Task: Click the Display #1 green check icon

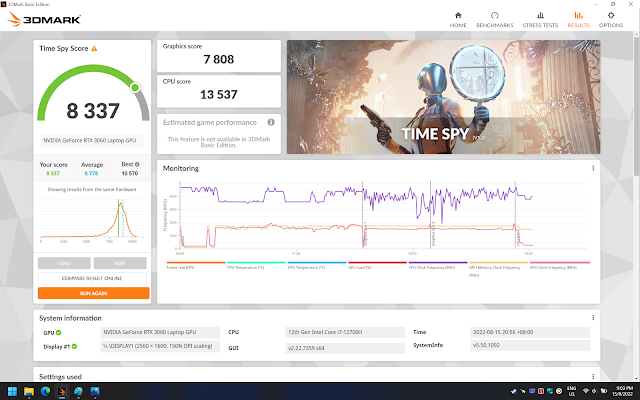Action: [x=74, y=346]
